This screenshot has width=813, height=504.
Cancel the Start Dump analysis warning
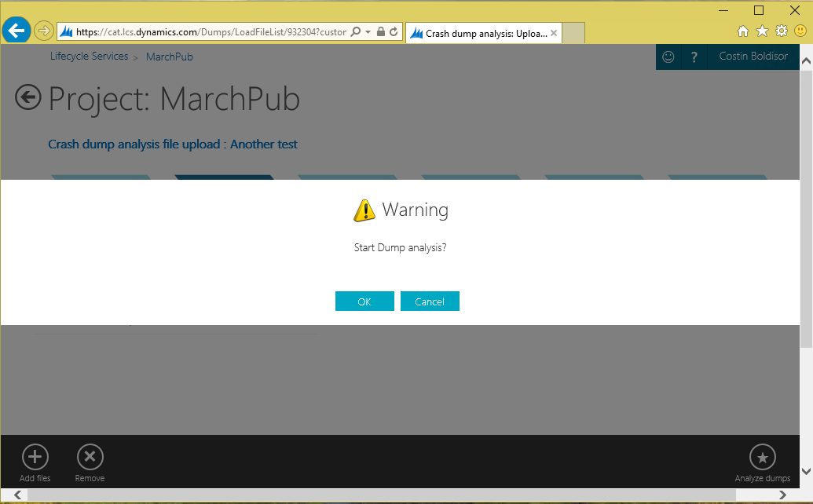point(430,301)
